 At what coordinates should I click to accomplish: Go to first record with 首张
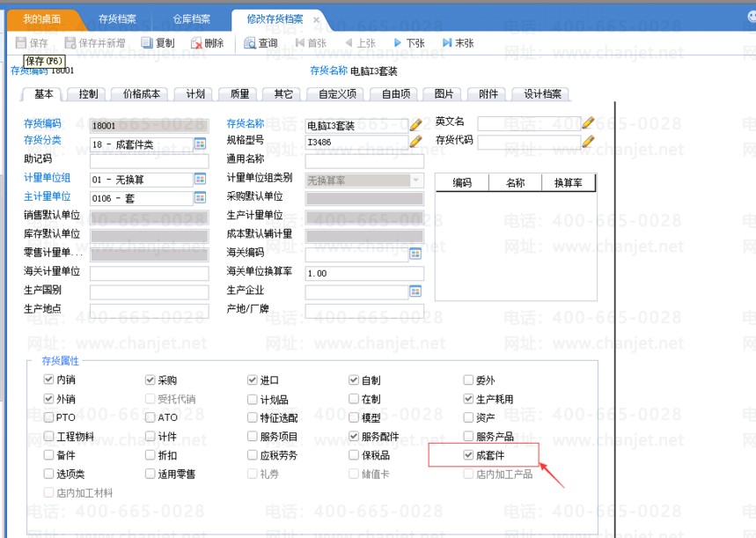311,43
